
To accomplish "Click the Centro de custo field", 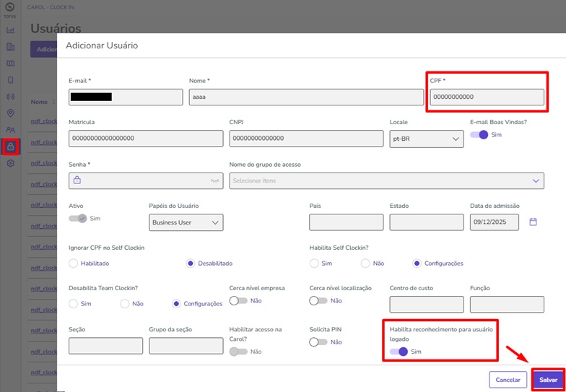I will [x=427, y=305].
